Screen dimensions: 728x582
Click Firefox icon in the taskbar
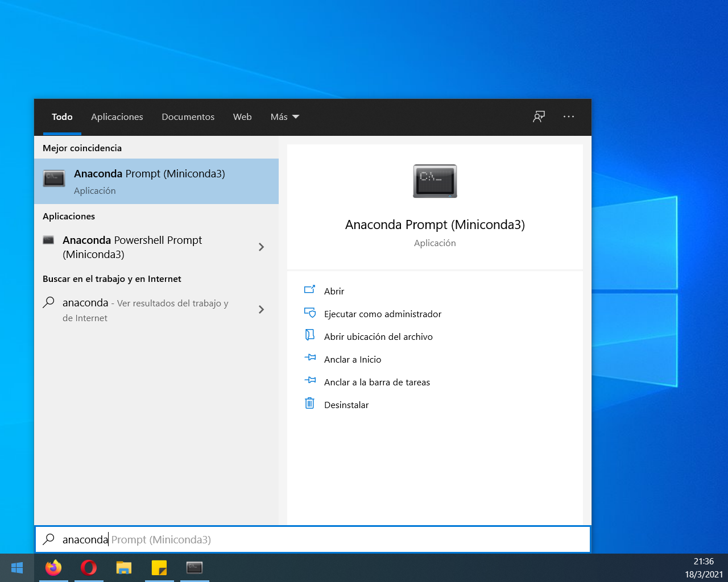pos(53,568)
